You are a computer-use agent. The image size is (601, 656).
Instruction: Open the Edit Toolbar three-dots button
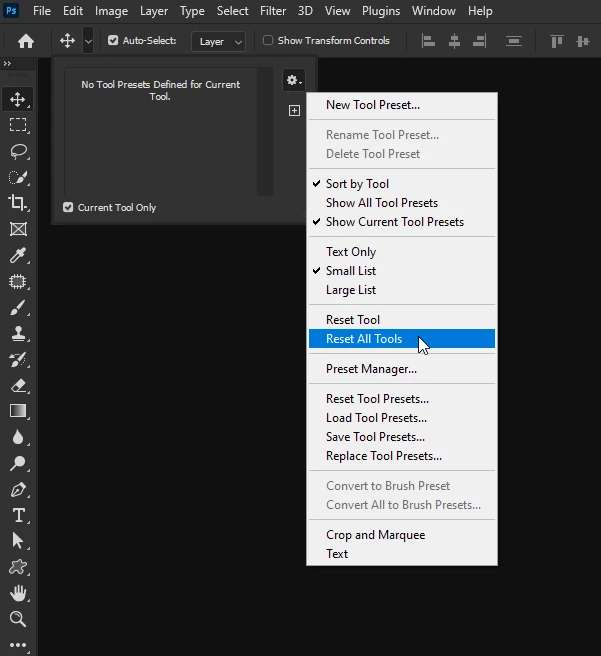pyautogui.click(x=18, y=645)
